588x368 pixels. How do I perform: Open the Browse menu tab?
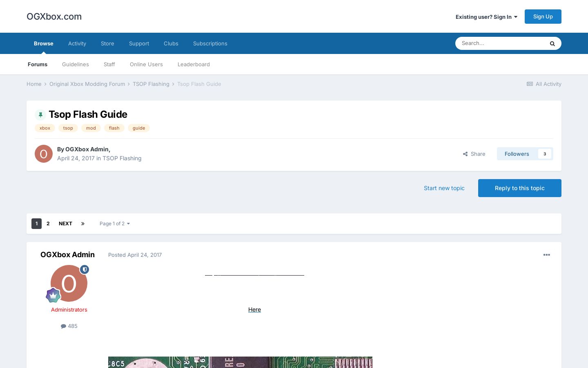pyautogui.click(x=44, y=43)
